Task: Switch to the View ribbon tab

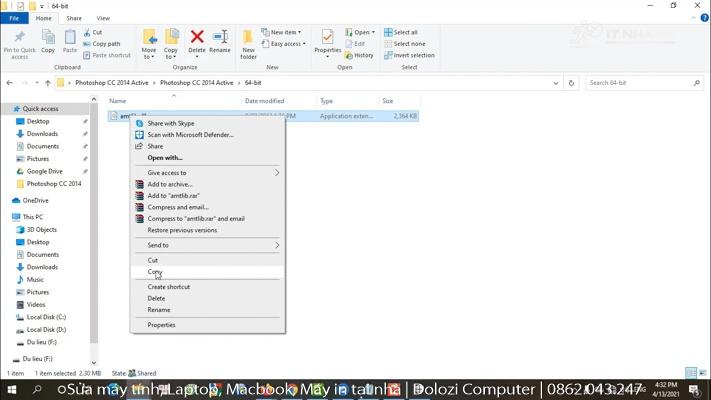Action: [103, 18]
